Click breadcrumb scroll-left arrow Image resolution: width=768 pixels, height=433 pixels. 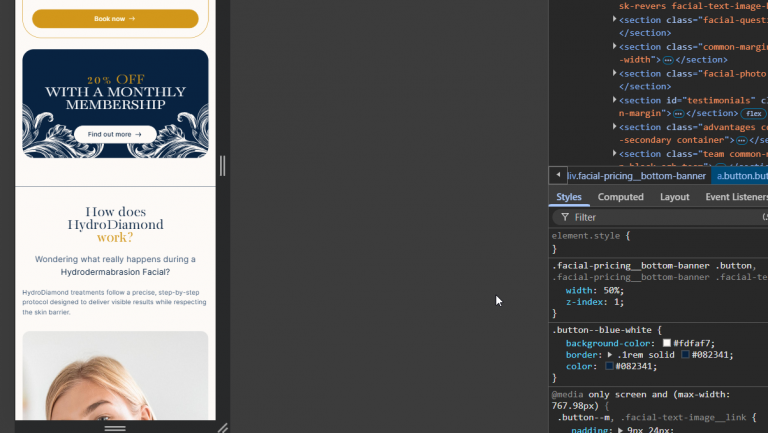pyautogui.click(x=558, y=175)
